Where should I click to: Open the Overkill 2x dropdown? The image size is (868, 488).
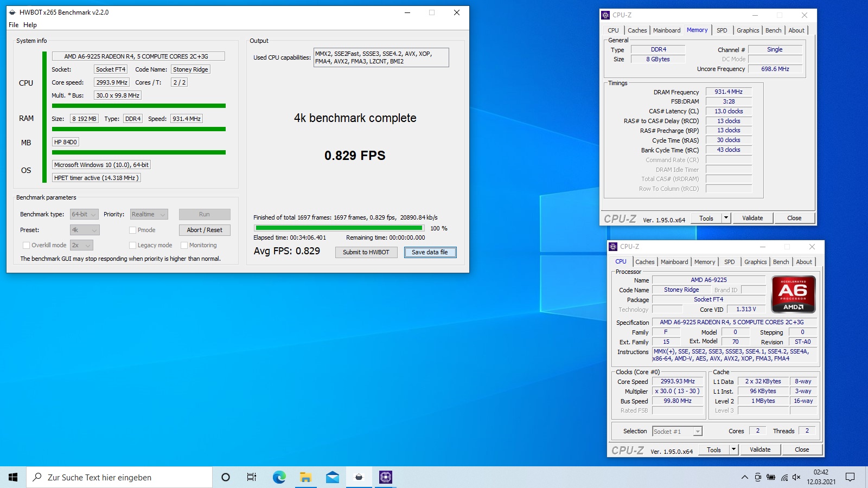point(82,245)
